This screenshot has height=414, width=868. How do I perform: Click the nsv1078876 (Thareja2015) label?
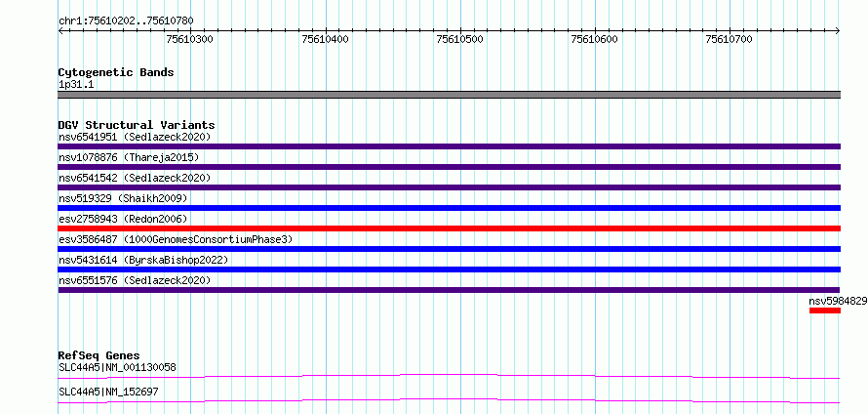pos(129,157)
